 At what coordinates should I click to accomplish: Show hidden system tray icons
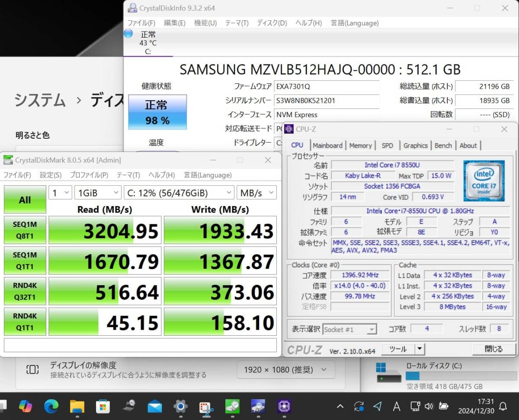click(340, 407)
